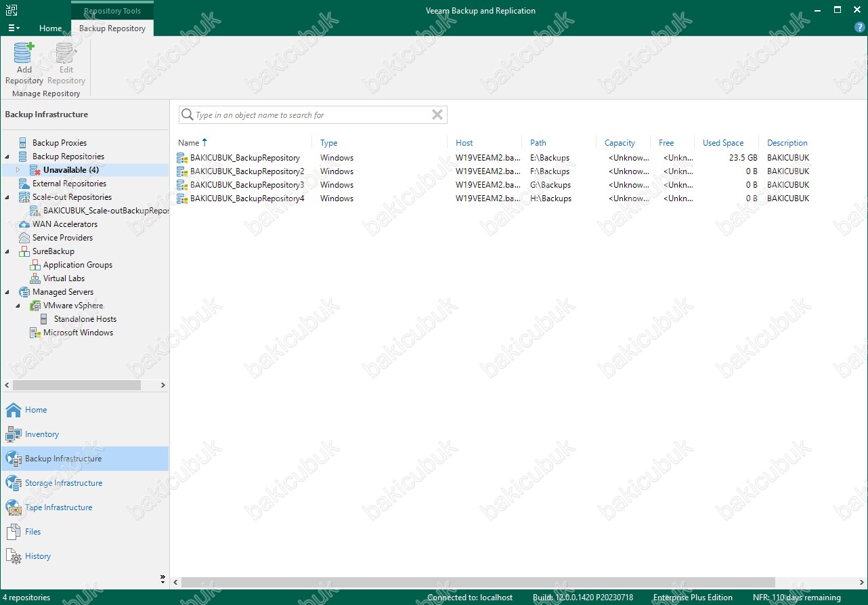
Task: Open the main hamburger menu
Action: coord(14,28)
